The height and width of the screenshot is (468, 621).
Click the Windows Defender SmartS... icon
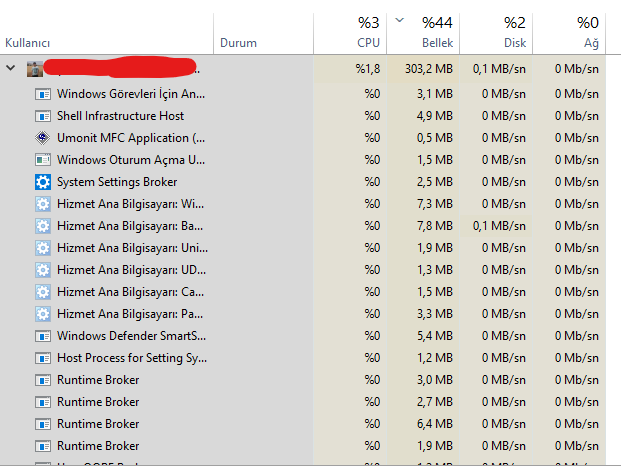click(43, 336)
